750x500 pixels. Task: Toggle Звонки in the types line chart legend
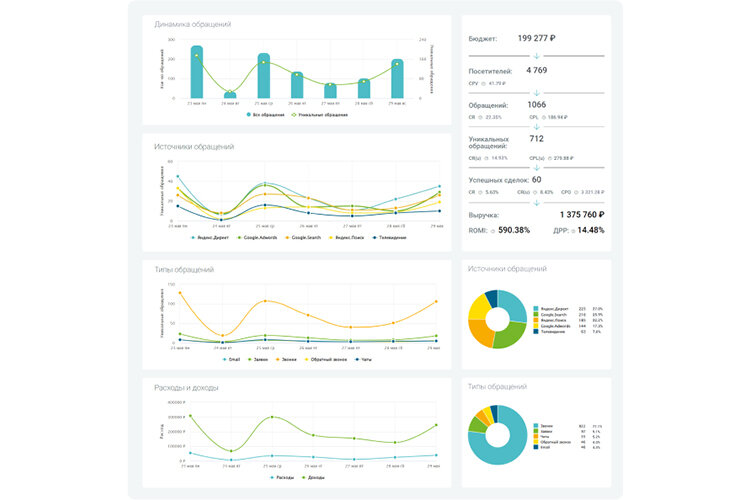tap(286, 359)
